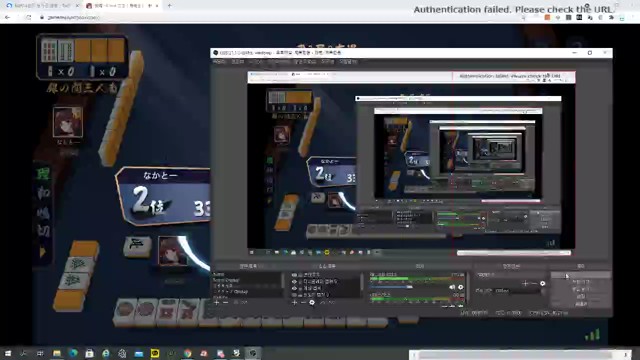
Task: Click the browser address bar
Action: pyautogui.click(x=278, y=18)
